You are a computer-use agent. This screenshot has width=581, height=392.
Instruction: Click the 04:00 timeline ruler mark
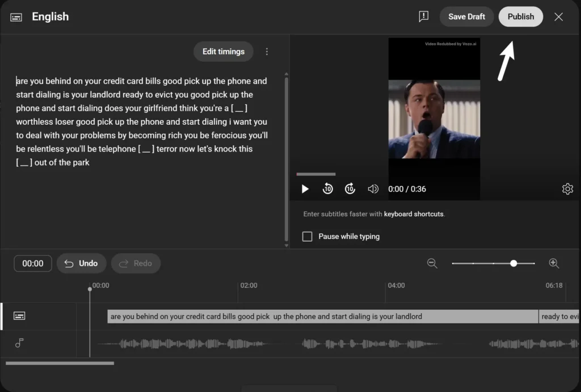[396, 285]
